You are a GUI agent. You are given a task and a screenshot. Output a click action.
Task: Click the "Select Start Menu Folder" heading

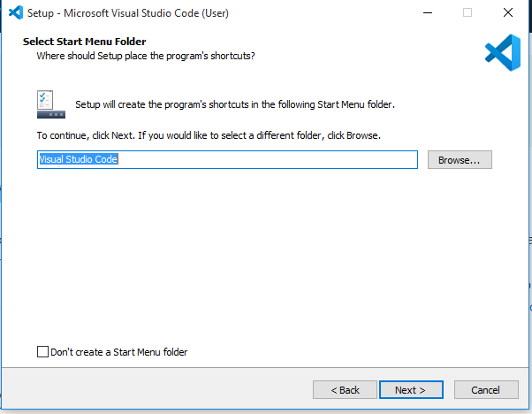click(x=85, y=42)
